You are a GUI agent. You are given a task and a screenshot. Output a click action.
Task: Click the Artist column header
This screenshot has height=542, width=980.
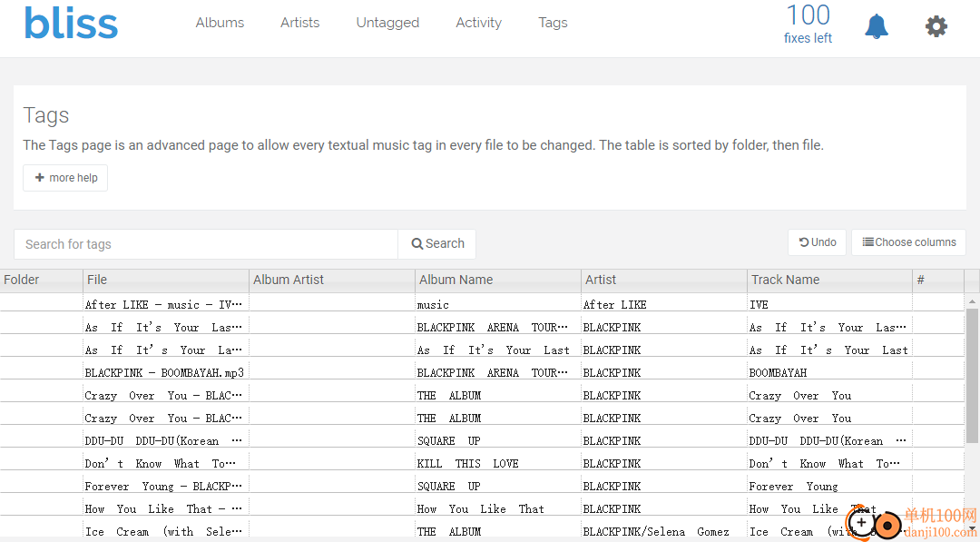click(x=663, y=280)
